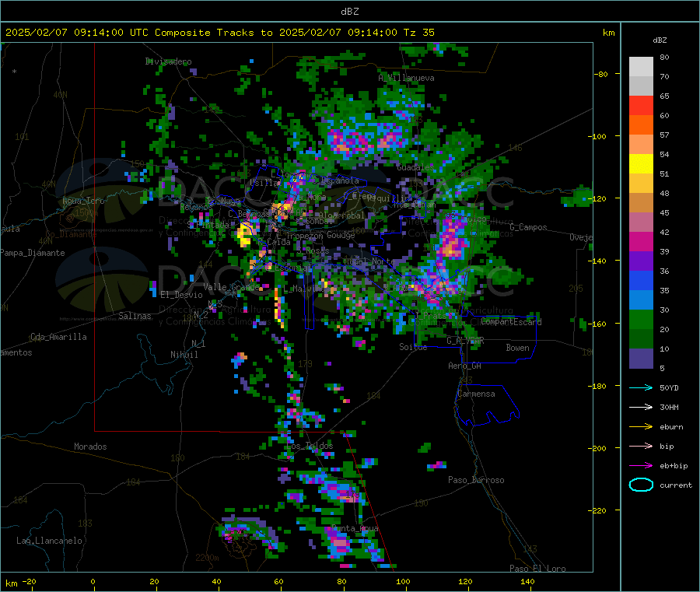Image resolution: width=700 pixels, height=592 pixels.
Task: Click the 30HM white arrow legend icon
Action: pos(641,407)
